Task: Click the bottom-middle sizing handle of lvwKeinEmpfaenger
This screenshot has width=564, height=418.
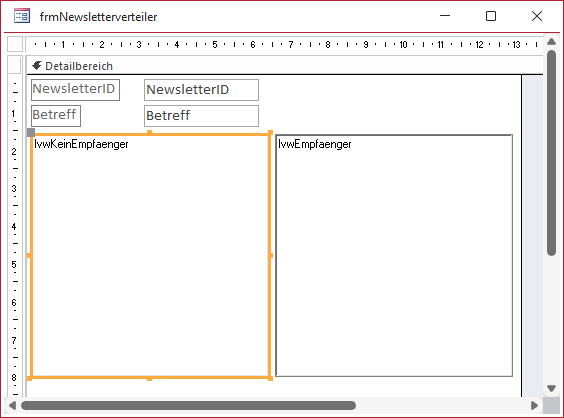Action: [149, 378]
